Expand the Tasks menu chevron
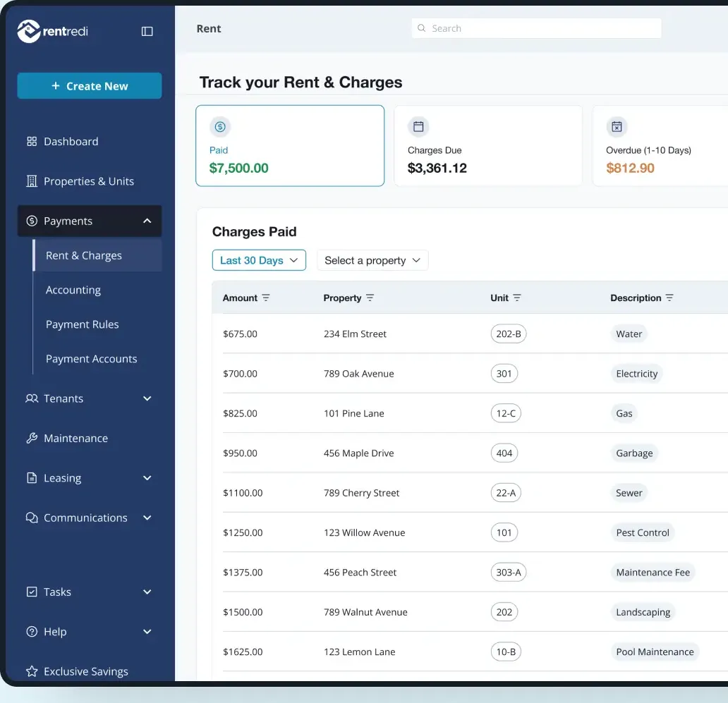This screenshot has height=703, width=728. [147, 592]
